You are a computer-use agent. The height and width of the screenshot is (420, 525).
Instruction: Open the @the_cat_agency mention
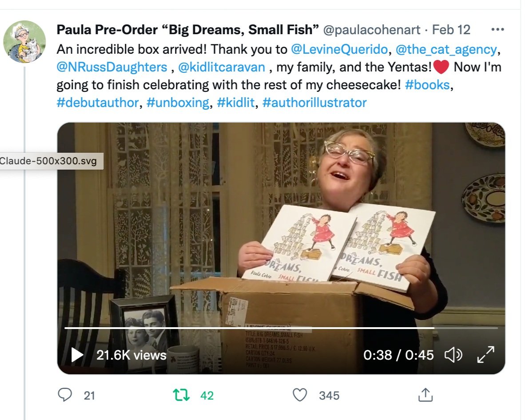pos(446,50)
